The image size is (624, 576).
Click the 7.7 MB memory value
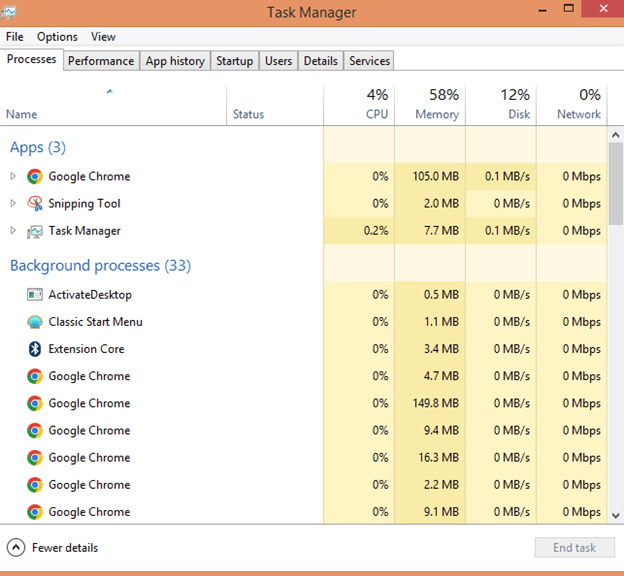441,230
